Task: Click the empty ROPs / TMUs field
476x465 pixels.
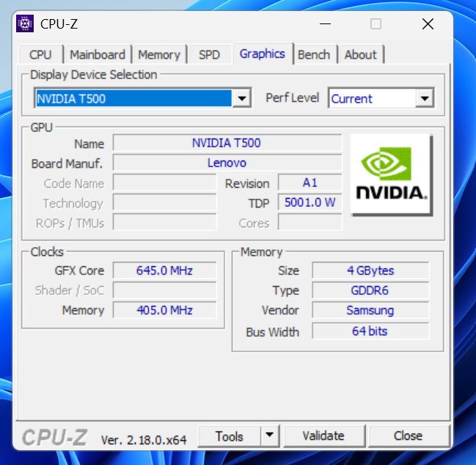Action: click(164, 222)
